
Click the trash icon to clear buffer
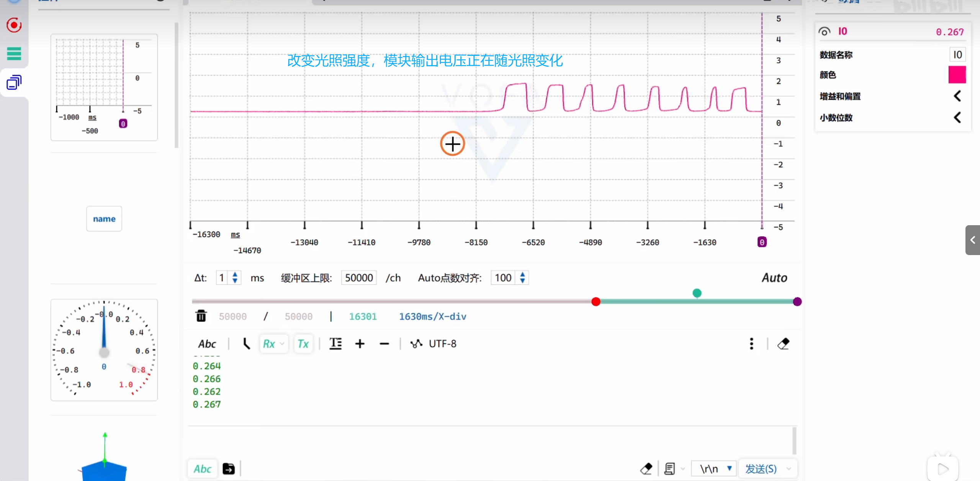[201, 316]
